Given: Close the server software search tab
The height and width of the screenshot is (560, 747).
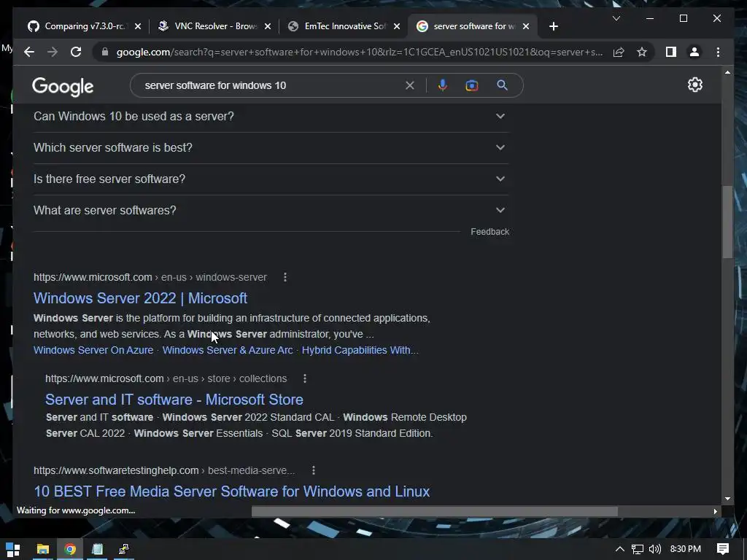Looking at the screenshot, I should tap(526, 26).
